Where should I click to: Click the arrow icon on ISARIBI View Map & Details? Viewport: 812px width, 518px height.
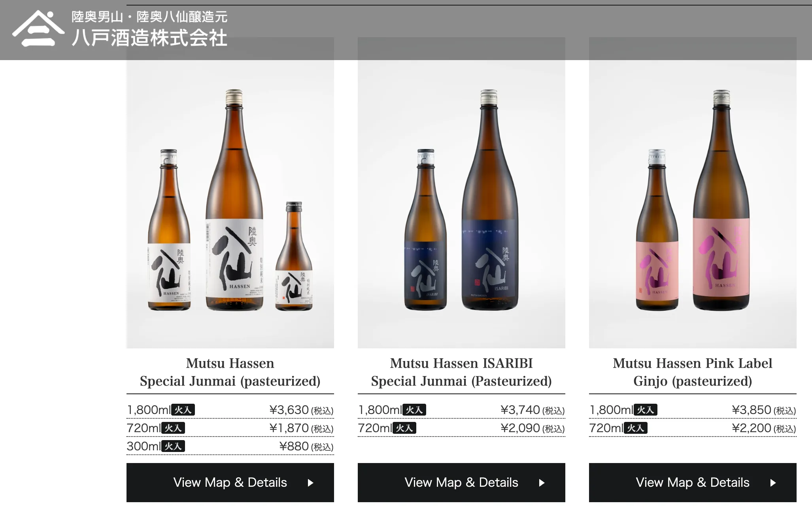542,483
